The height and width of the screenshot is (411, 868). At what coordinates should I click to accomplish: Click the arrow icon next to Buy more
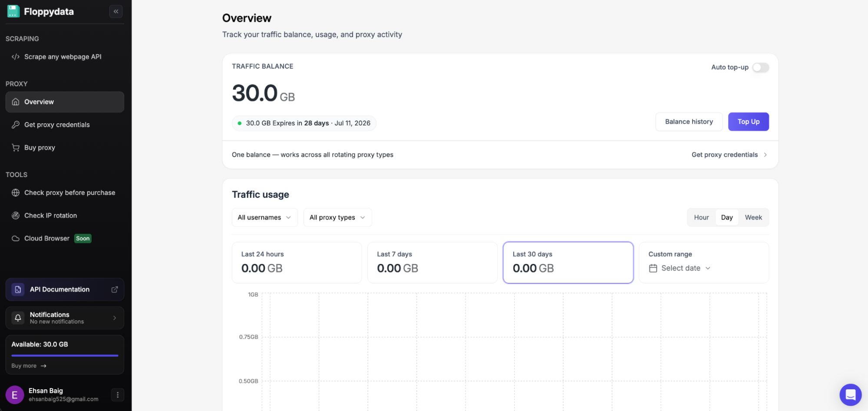(43, 366)
